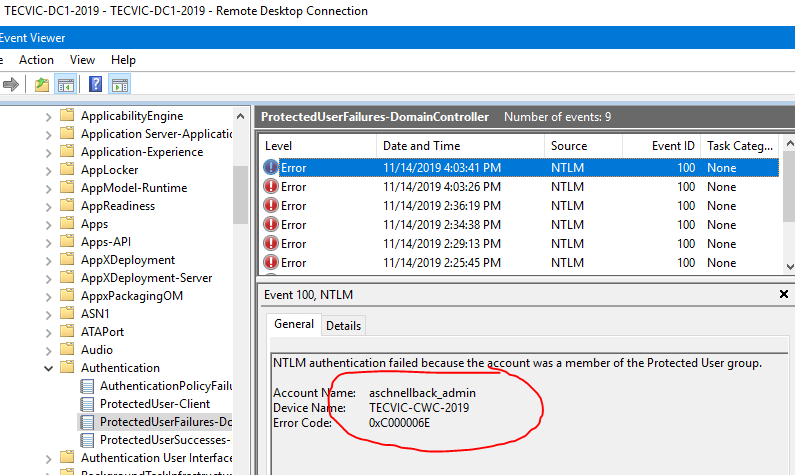Image resolution: width=795 pixels, height=475 pixels.
Task: Open the Help question mark icon
Action: tap(95, 84)
